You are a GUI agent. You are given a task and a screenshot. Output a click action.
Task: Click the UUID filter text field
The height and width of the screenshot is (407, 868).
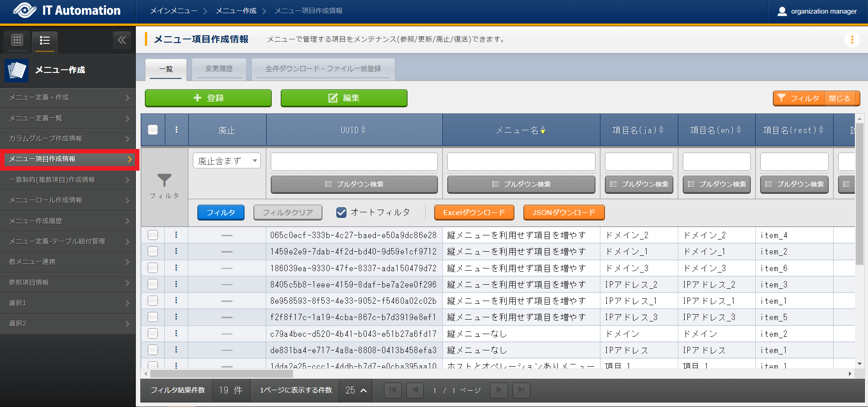pos(354,161)
